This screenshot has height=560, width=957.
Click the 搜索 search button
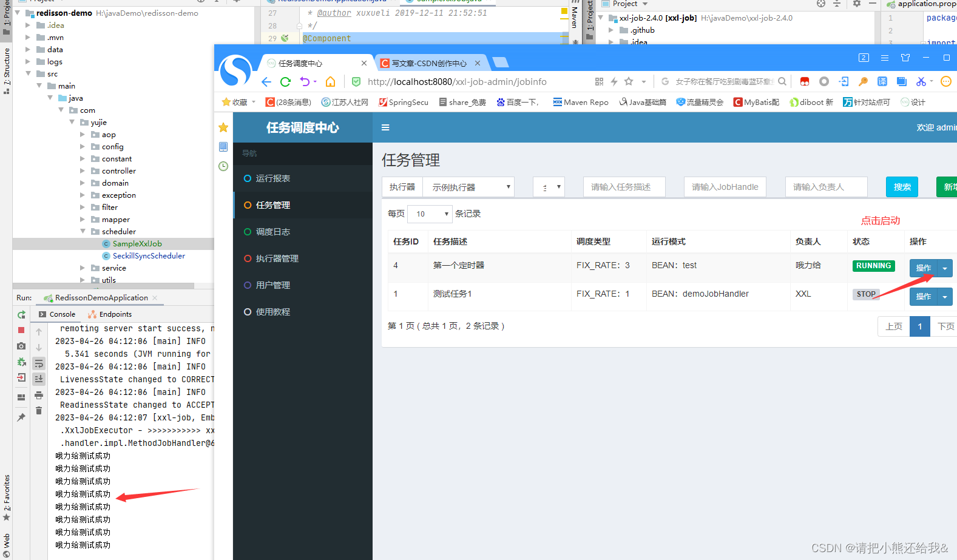pyautogui.click(x=902, y=187)
